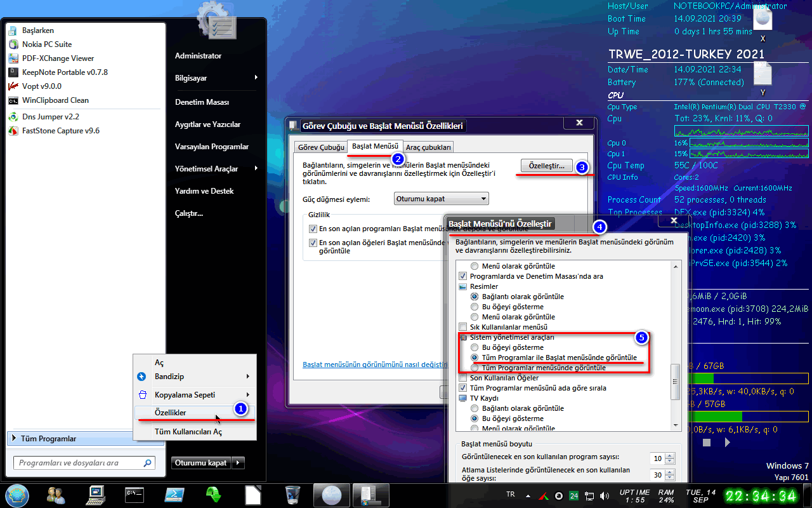This screenshot has width=812, height=508.
Task: Select 'Bağlantı olarak görüntüle' under TV Kaydı
Action: coord(475,408)
